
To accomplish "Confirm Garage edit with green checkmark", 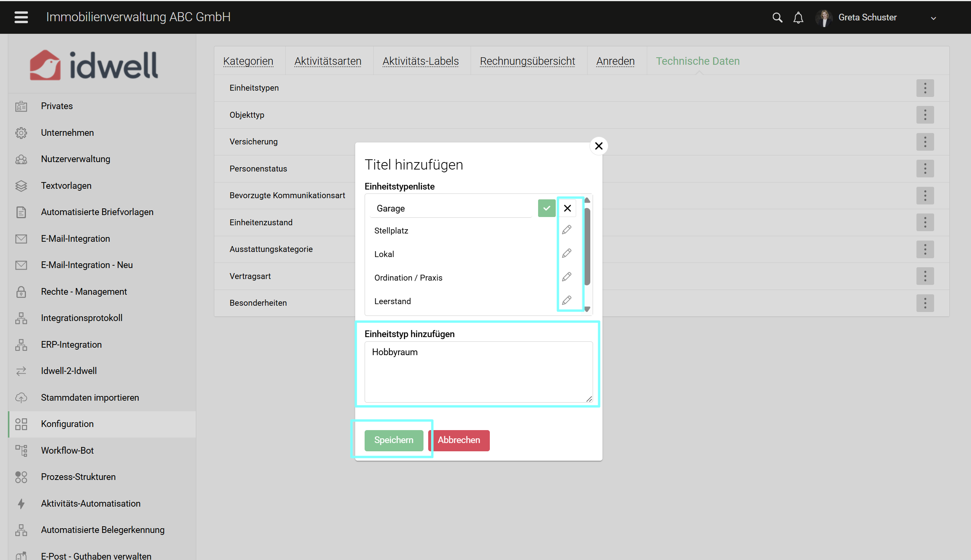I will tap(546, 208).
